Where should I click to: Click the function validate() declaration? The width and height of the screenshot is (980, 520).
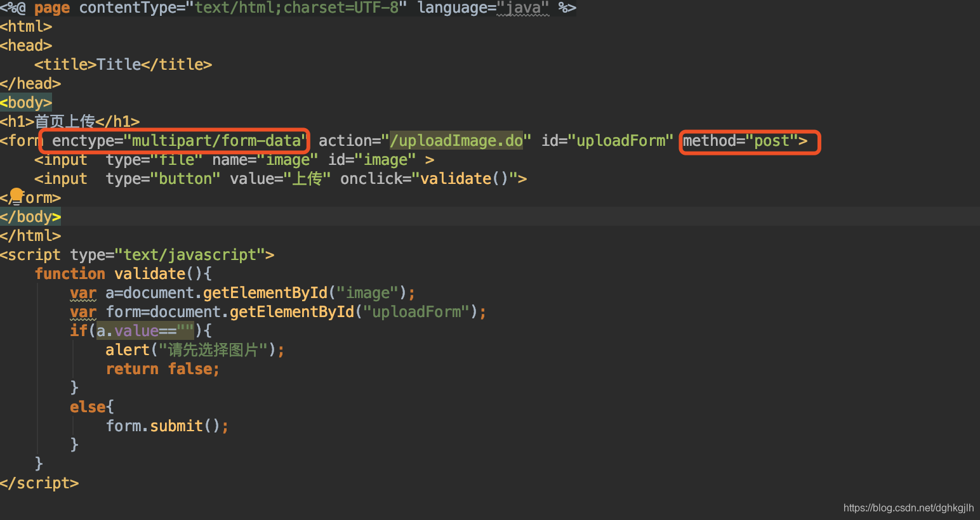point(123,274)
